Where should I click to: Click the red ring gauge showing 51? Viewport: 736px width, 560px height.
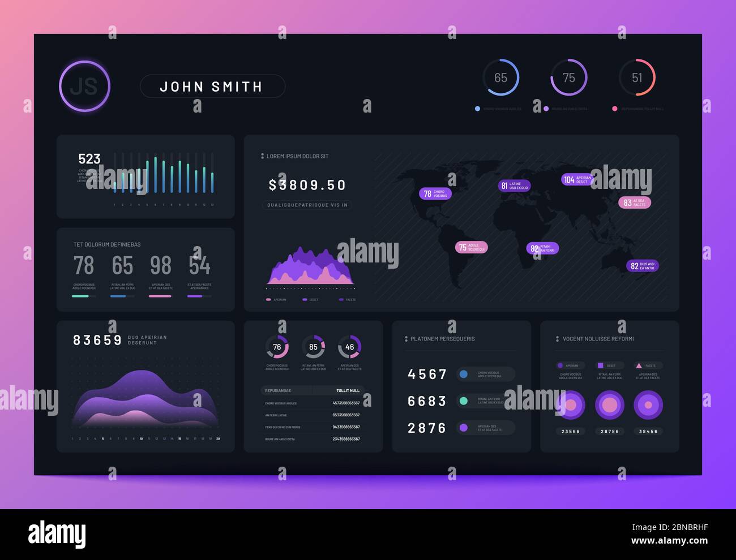[637, 77]
